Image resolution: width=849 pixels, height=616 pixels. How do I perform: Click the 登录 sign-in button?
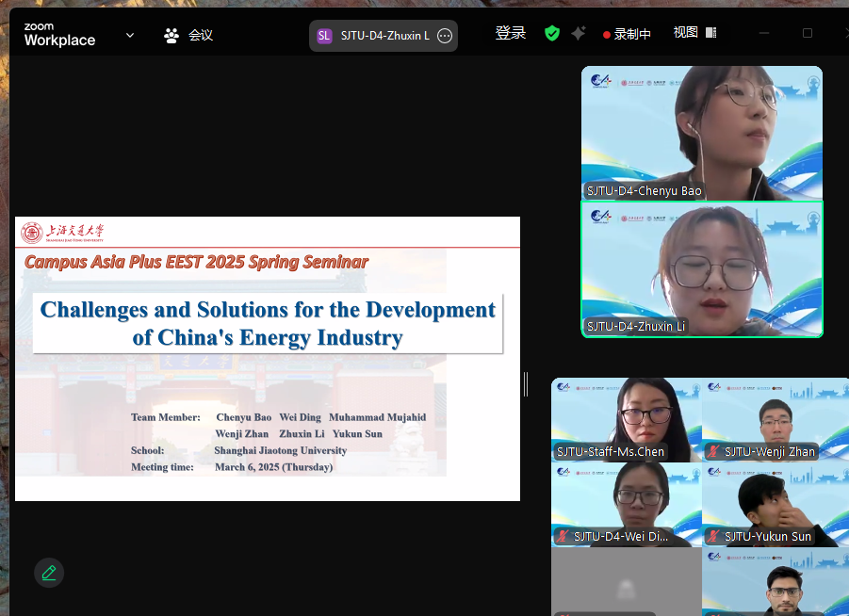(x=511, y=34)
